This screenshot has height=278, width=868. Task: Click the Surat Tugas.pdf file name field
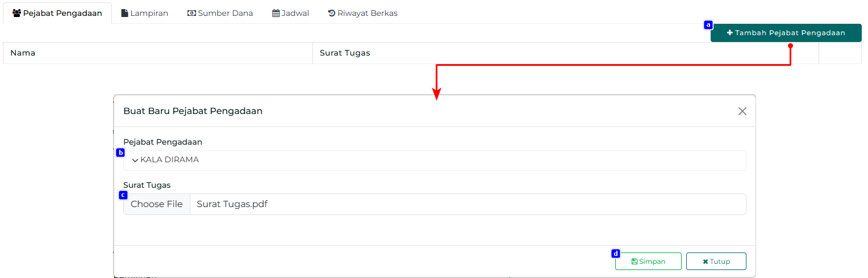tap(467, 204)
